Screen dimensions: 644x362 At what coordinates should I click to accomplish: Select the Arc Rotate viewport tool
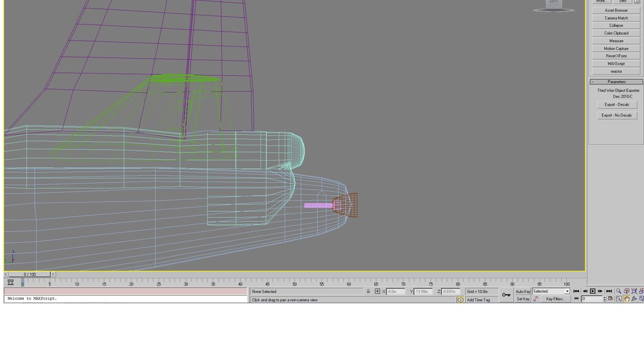point(634,299)
